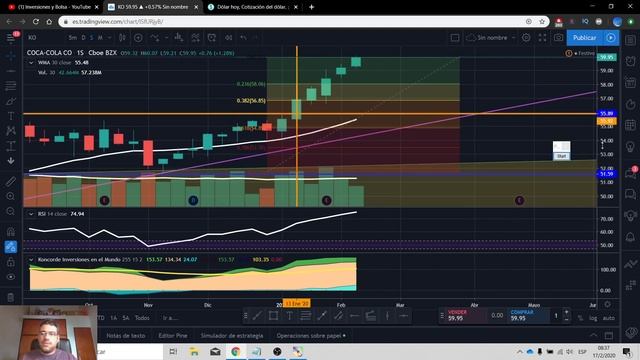This screenshot has width=640, height=360.
Task: Click the browser address bar URL
Action: pyautogui.click(x=118, y=22)
